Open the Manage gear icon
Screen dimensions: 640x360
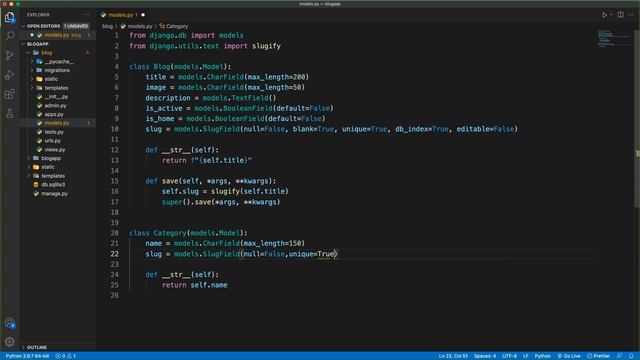[9, 342]
